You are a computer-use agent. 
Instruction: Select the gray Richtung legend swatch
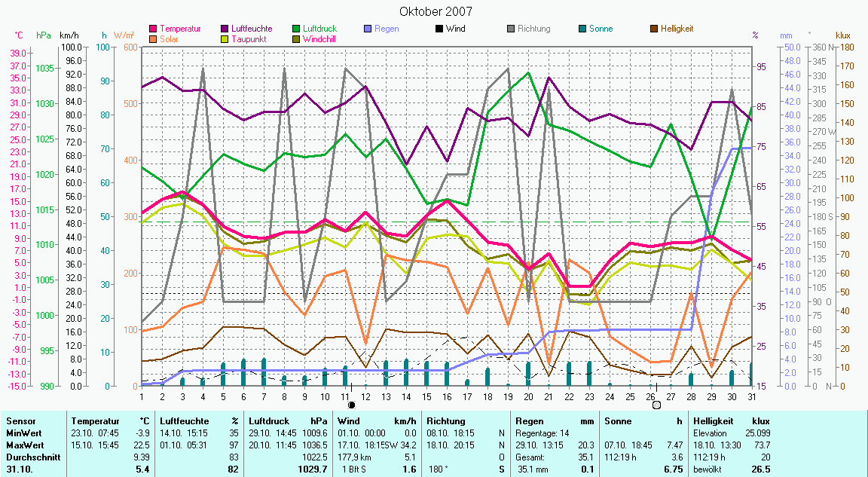coord(510,29)
